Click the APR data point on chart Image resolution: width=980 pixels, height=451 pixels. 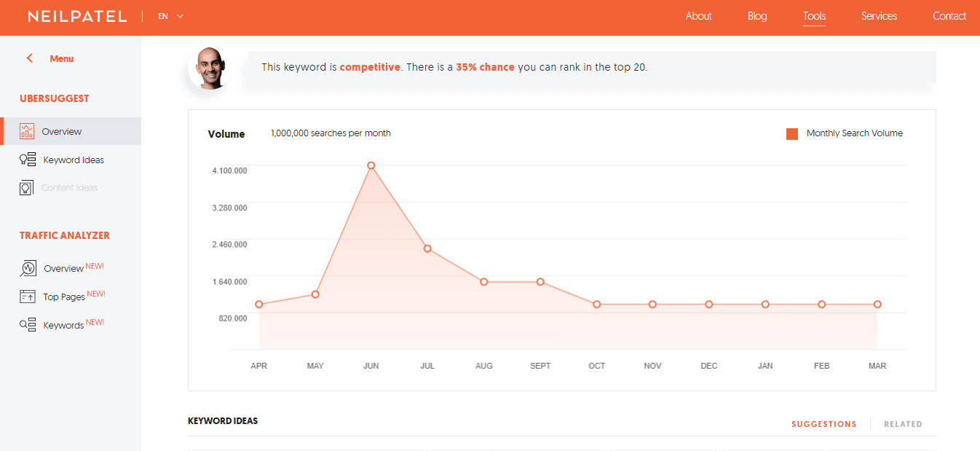tap(259, 305)
